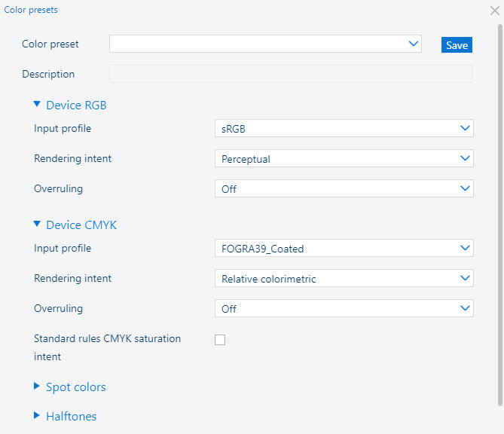This screenshot has width=504, height=434.
Task: Click the Description text field
Action: (290, 74)
